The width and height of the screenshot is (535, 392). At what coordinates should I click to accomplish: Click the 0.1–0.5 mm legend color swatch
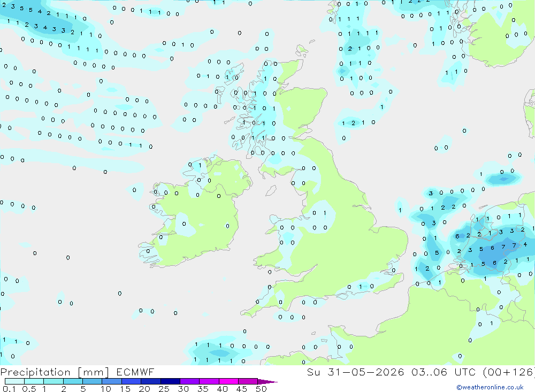pos(14,381)
